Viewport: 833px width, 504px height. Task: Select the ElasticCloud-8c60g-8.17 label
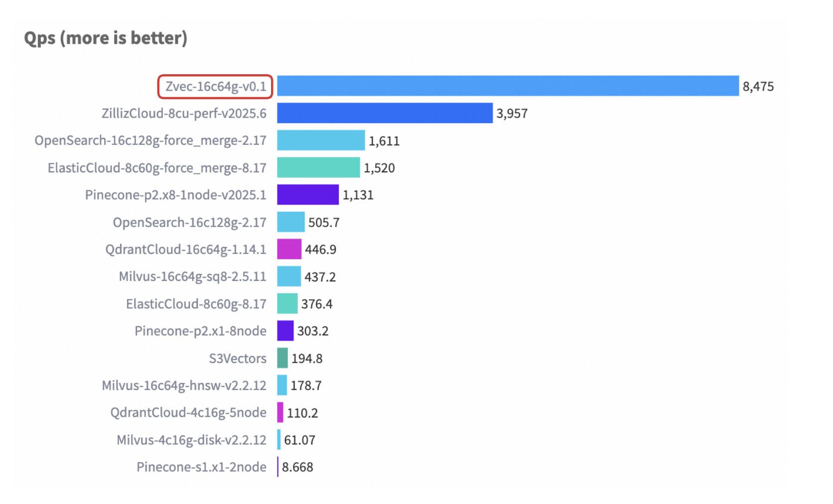(196, 304)
